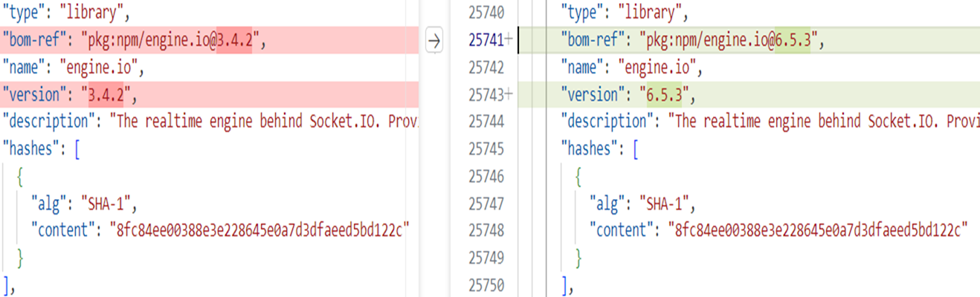Click the opening brace in the left pane

[21, 177]
